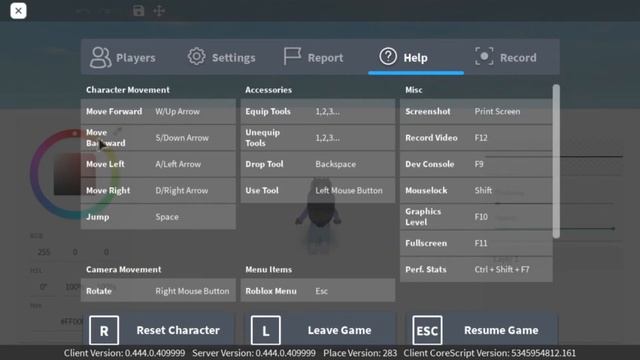The image size is (640, 360).
Task: Click the Equip Tools row
Action: pos(318,111)
